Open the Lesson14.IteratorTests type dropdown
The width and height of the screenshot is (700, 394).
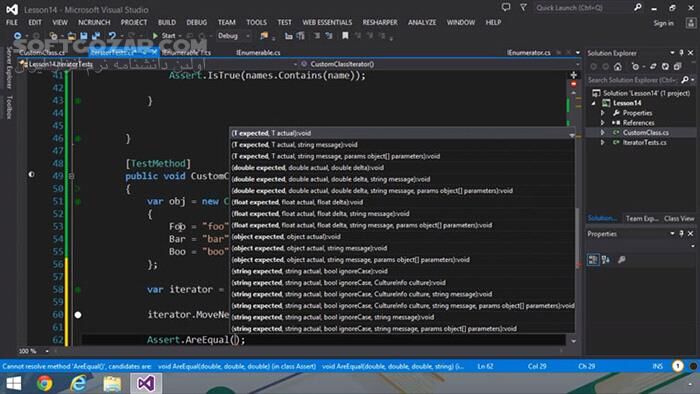coord(158,64)
